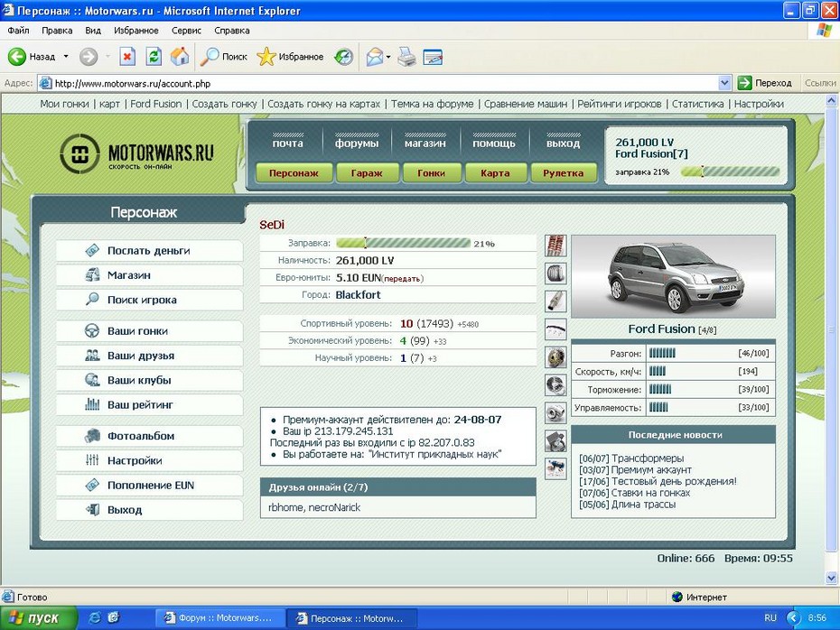Click the page vertical scrollbar down arrow
The image size is (840, 630).
pos(832,578)
